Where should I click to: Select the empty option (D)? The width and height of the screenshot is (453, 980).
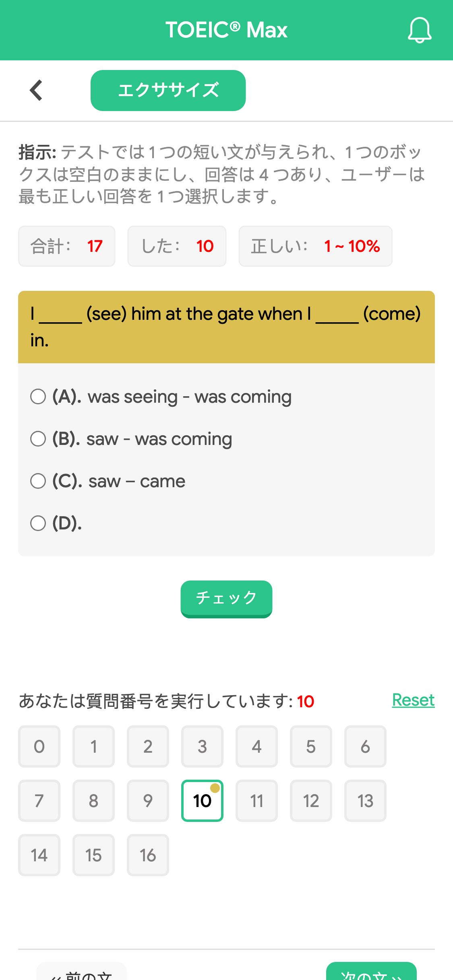[x=56, y=523]
